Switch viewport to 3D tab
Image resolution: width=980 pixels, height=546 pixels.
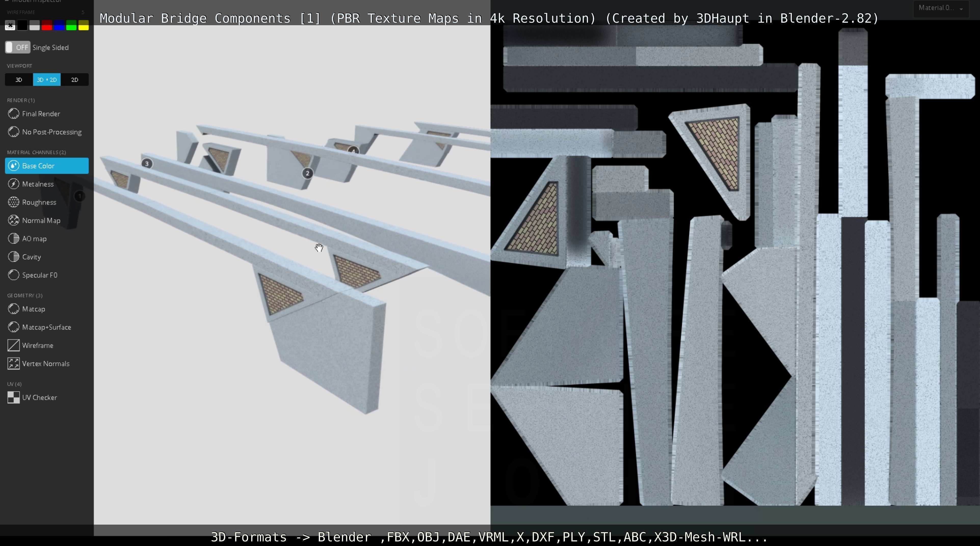(x=19, y=80)
